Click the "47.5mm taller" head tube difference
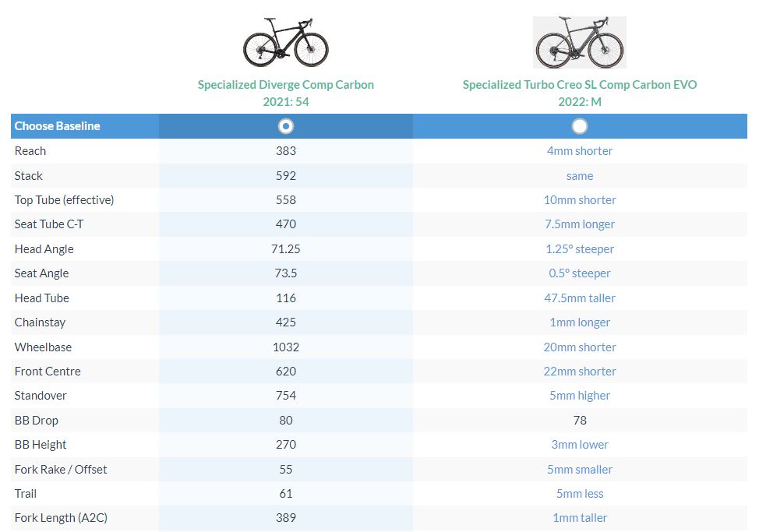 [x=579, y=298]
